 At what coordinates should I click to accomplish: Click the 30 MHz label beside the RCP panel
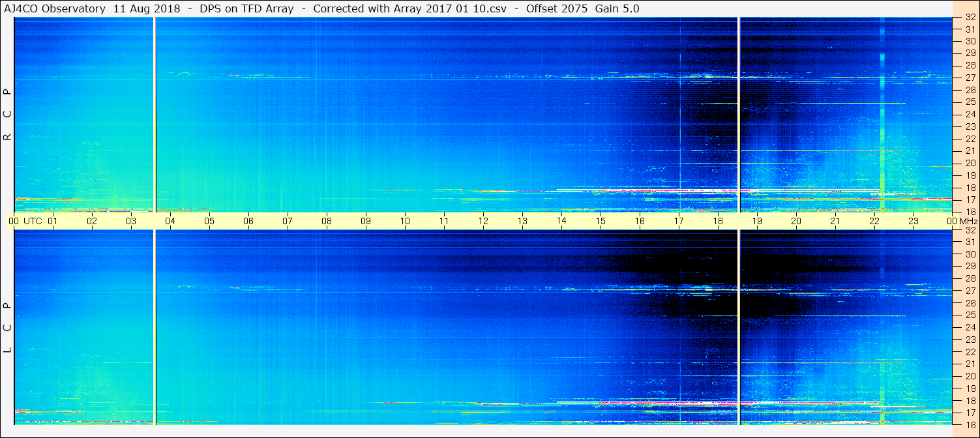pyautogui.click(x=970, y=42)
